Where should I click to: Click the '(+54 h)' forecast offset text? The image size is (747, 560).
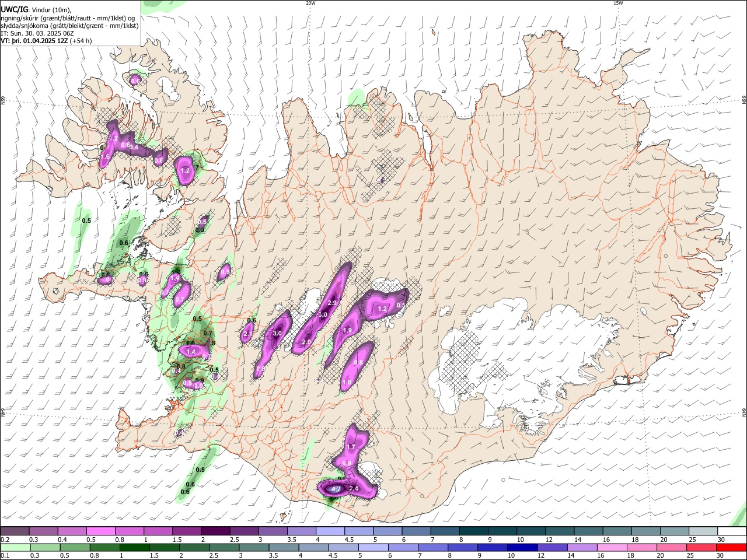pyautogui.click(x=81, y=41)
